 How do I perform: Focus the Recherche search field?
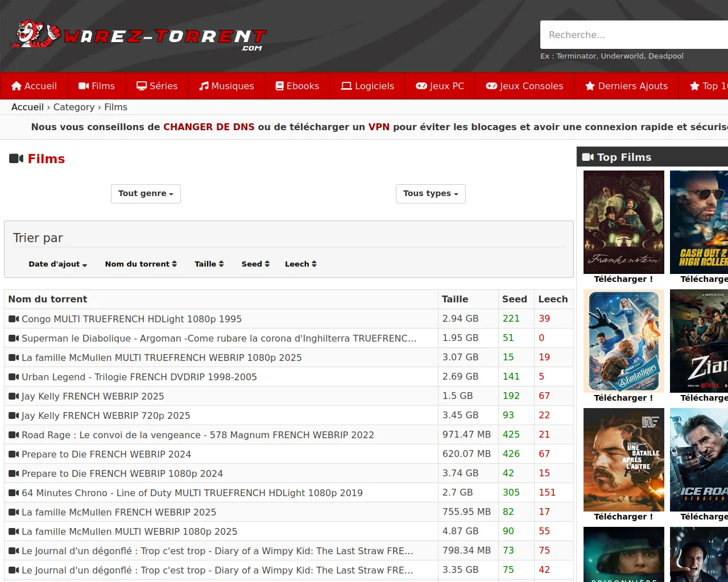click(x=631, y=35)
